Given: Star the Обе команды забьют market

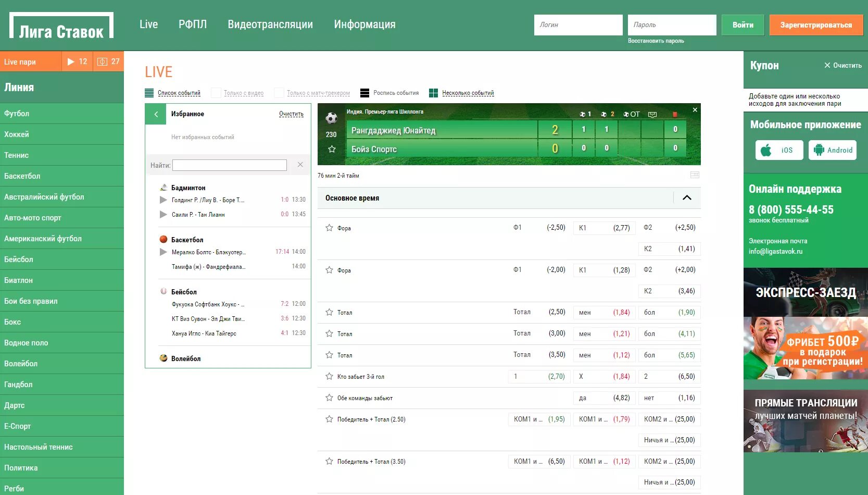Looking at the screenshot, I should [329, 398].
